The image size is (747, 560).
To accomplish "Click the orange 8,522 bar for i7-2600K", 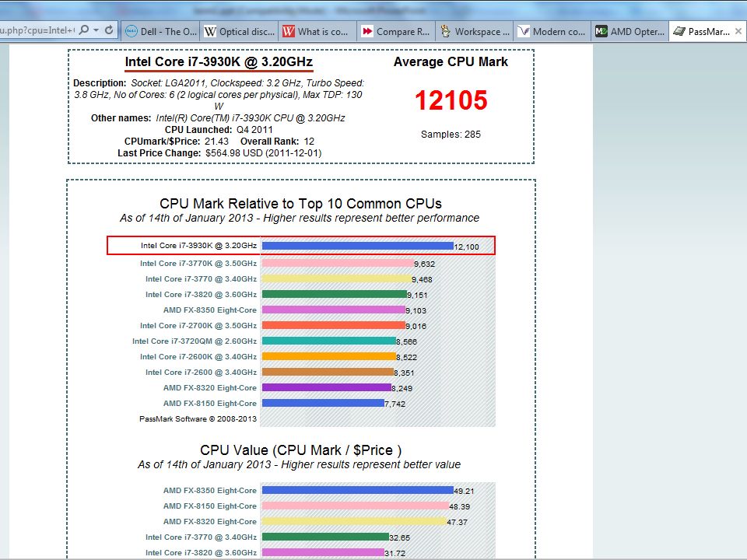I will coord(328,356).
